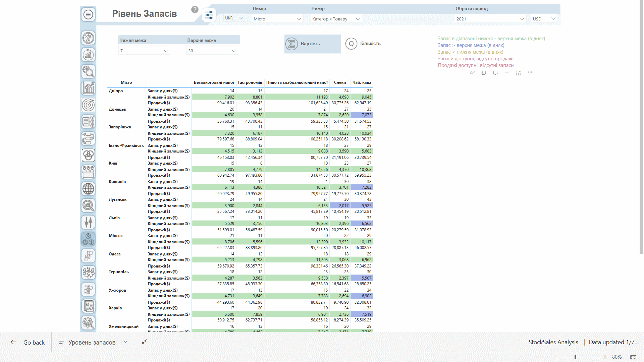
Task: Click the zoom level slider handle
Action: (x=575, y=357)
